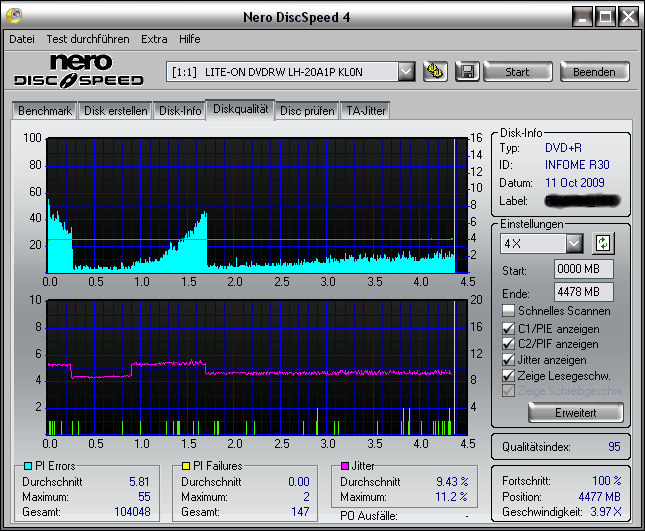This screenshot has width=645, height=531.
Task: Switch to the Disk erstellen tab
Action: coord(116,111)
